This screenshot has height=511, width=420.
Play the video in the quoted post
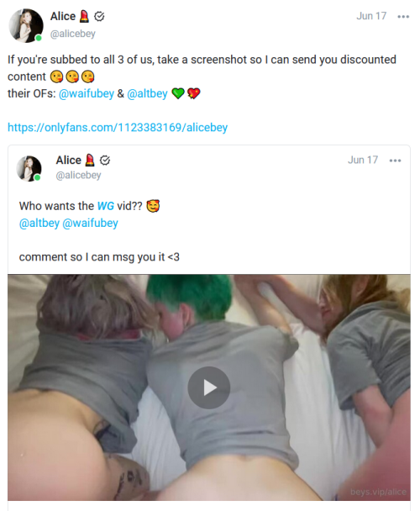pos(209,387)
